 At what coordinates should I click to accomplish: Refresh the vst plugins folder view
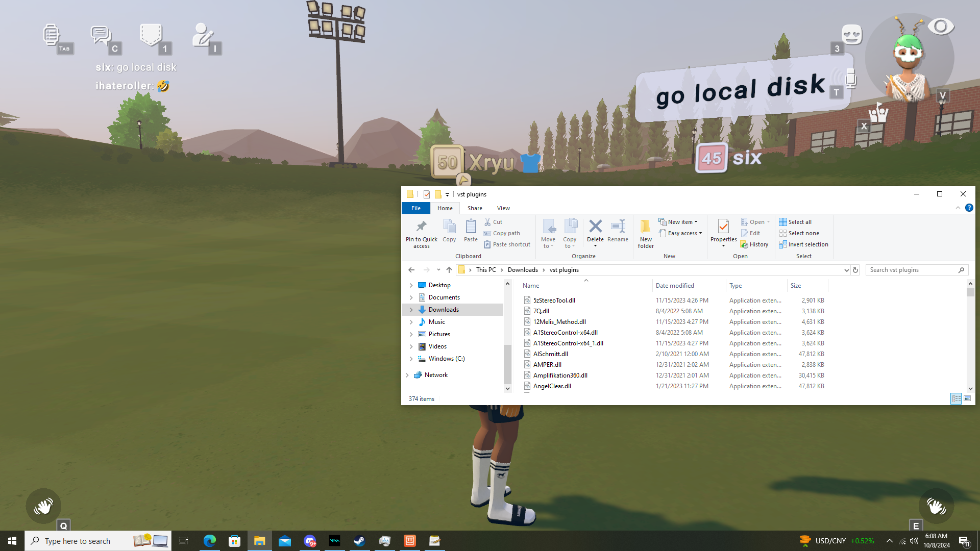[x=855, y=270]
